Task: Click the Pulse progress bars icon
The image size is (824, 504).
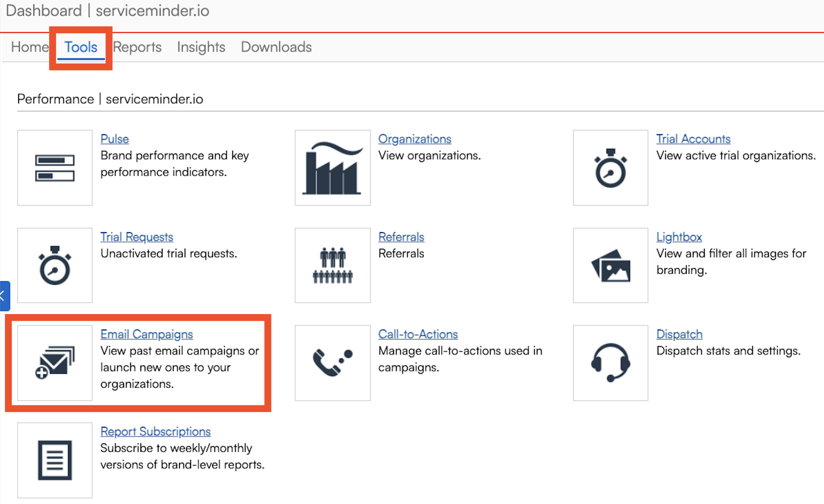Action: point(55,168)
